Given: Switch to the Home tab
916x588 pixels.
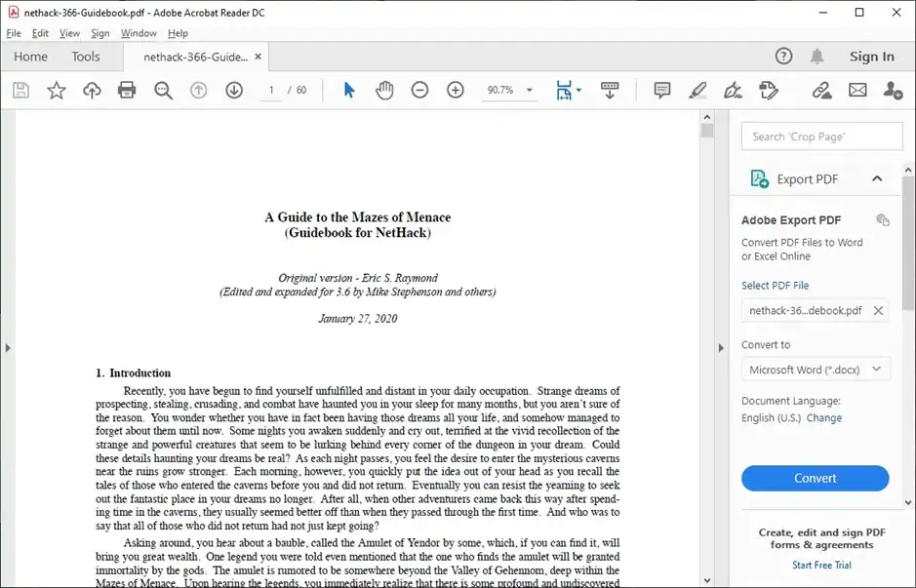Looking at the screenshot, I should click(30, 57).
